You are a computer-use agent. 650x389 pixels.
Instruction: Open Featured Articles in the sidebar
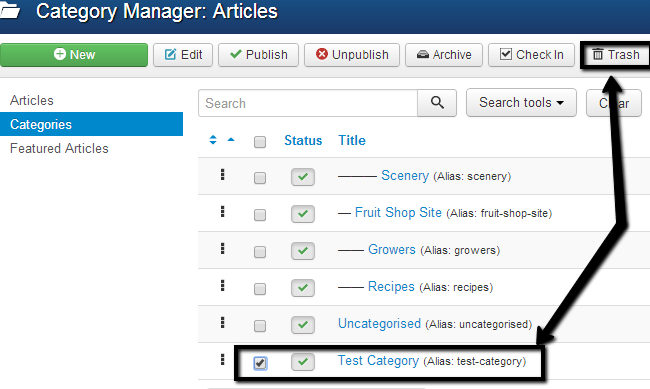click(59, 148)
